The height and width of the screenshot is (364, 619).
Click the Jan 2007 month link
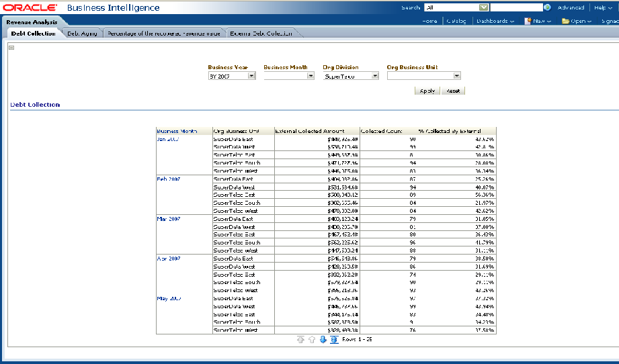(168, 139)
